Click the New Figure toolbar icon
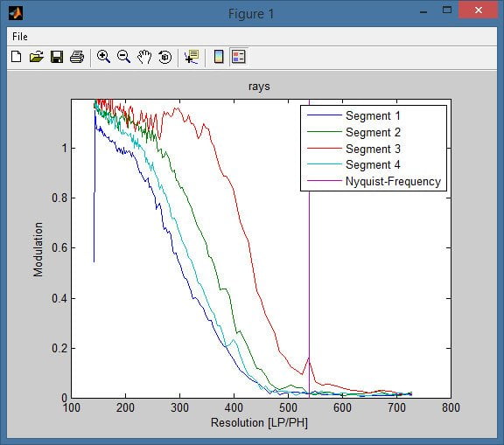 point(17,57)
